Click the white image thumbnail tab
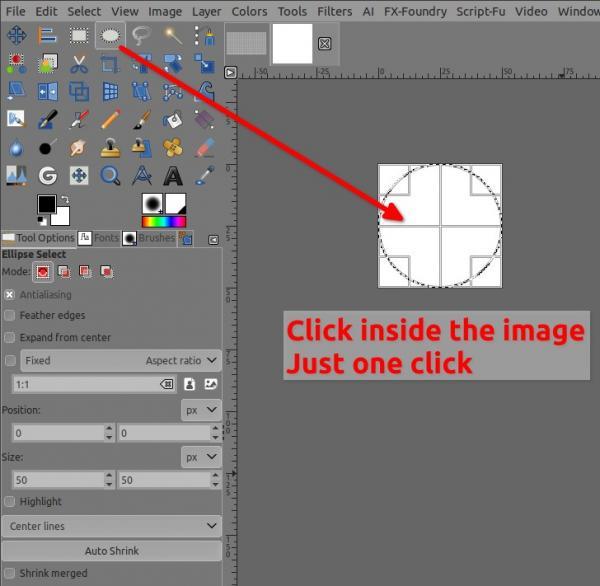600x586 pixels. pos(292,44)
